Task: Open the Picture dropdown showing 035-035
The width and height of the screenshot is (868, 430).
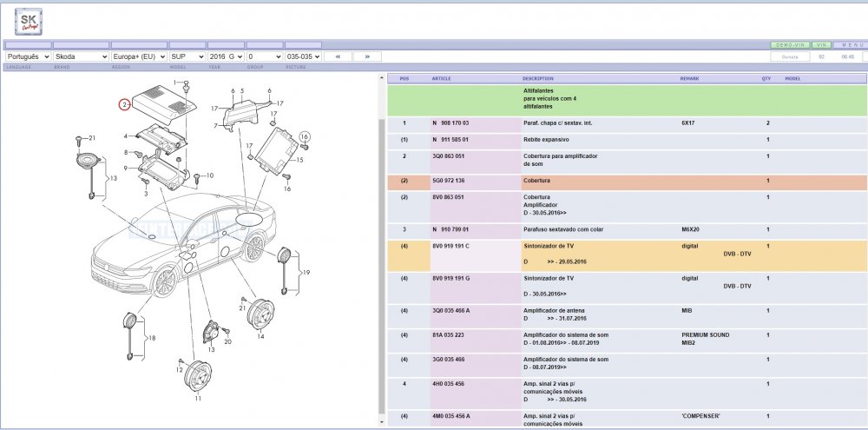Action: coord(303,56)
